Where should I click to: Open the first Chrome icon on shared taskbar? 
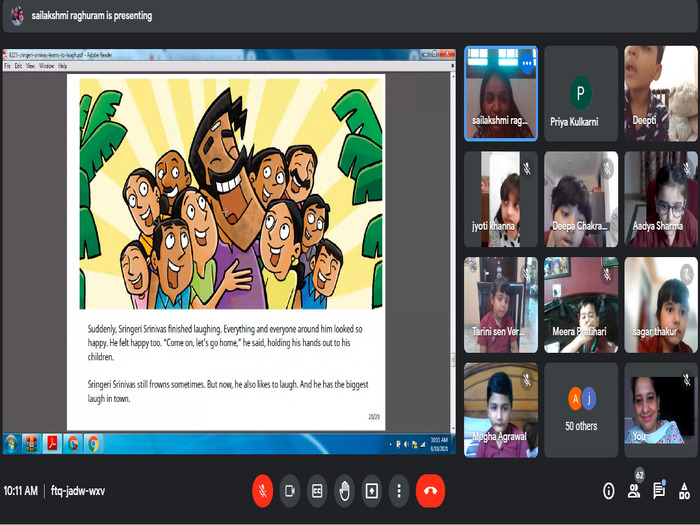tap(73, 444)
